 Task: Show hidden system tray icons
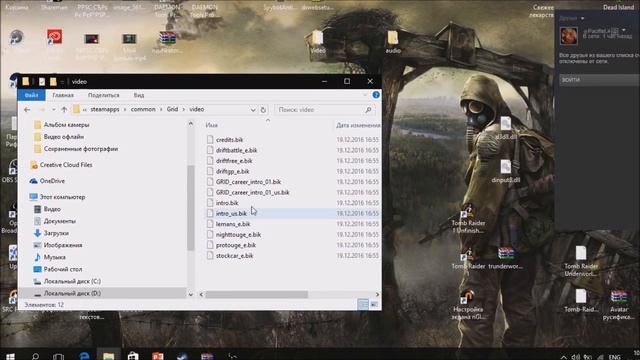[x=564, y=357]
